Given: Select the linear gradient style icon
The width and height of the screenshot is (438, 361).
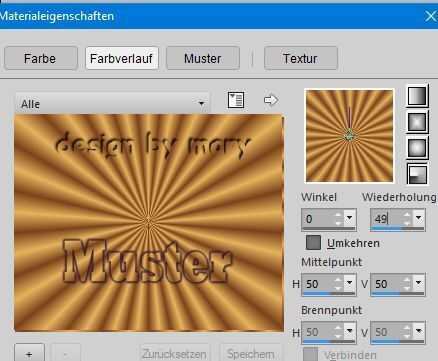Looking at the screenshot, I should click(417, 96).
